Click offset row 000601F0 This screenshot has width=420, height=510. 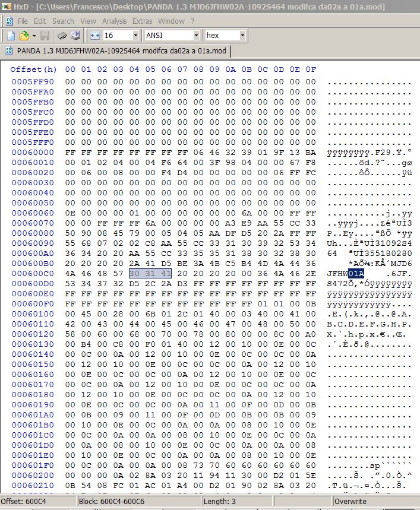(33, 465)
